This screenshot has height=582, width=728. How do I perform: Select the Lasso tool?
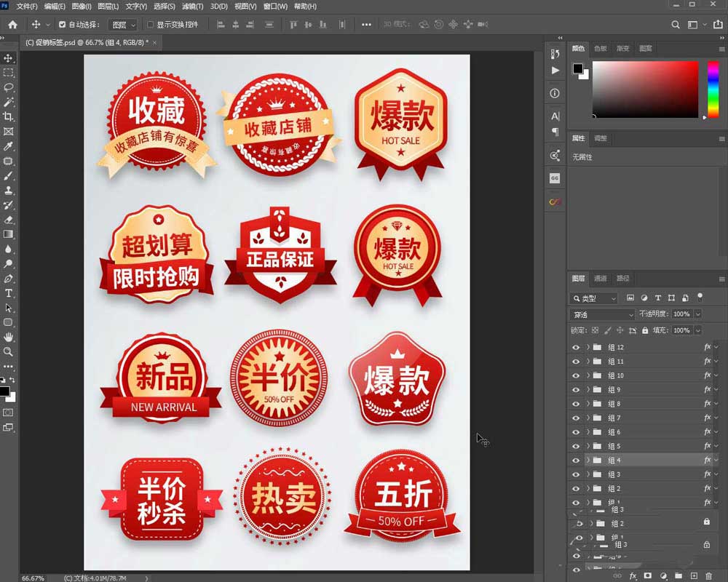[9, 87]
